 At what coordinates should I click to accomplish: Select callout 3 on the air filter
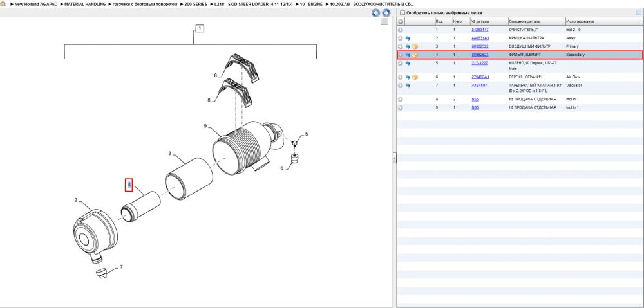[169, 154]
